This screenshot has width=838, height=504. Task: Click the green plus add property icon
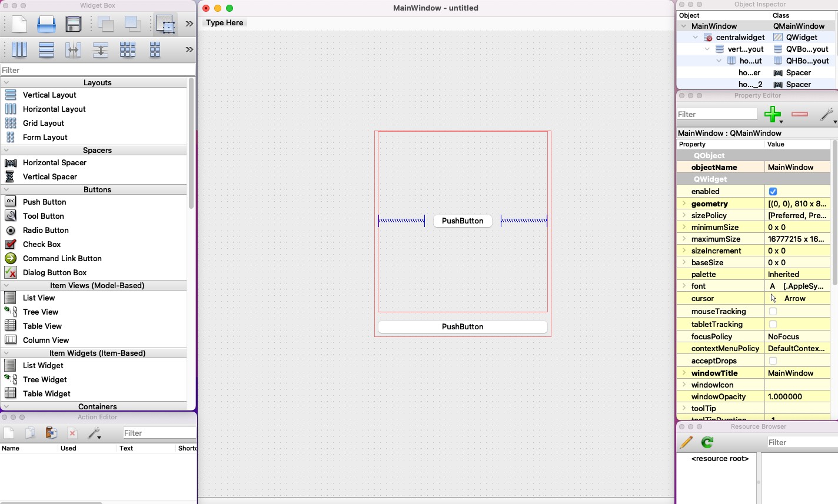pos(773,114)
